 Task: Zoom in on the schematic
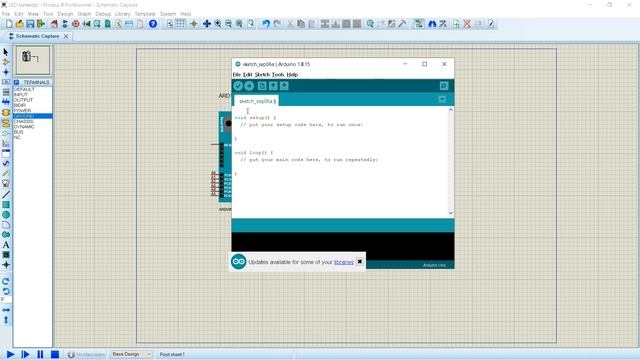tap(218, 24)
